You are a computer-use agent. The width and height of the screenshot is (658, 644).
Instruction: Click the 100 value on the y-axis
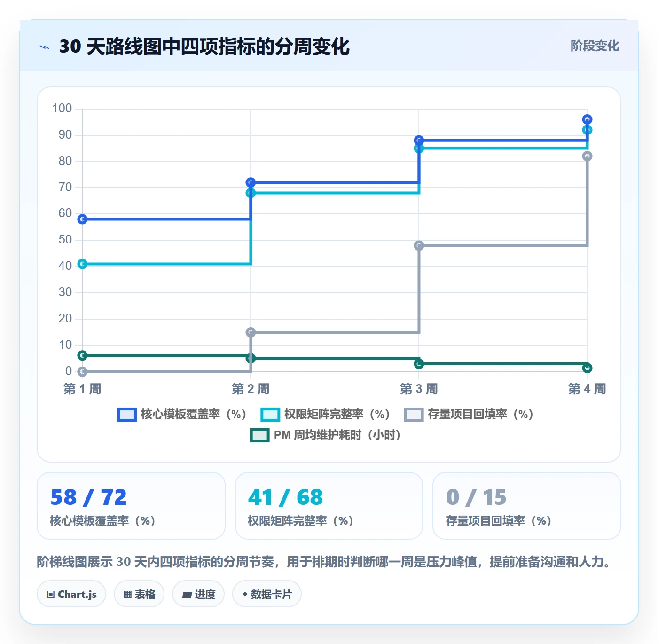[x=62, y=109]
